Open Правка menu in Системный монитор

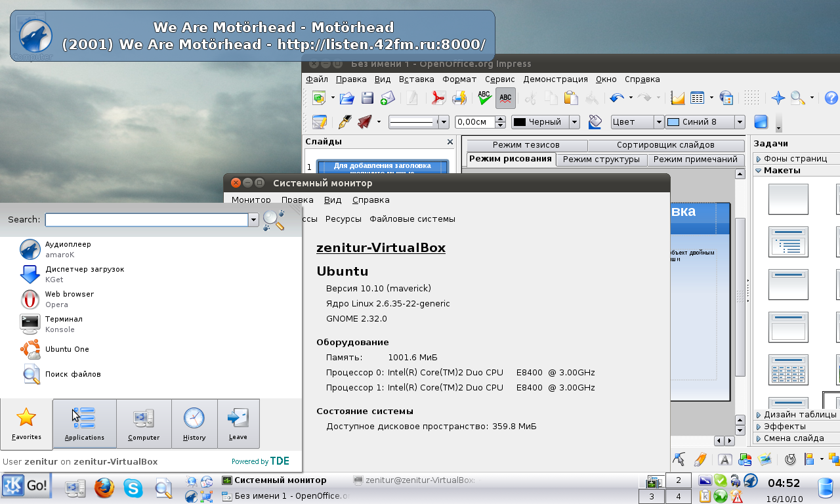[x=297, y=200]
